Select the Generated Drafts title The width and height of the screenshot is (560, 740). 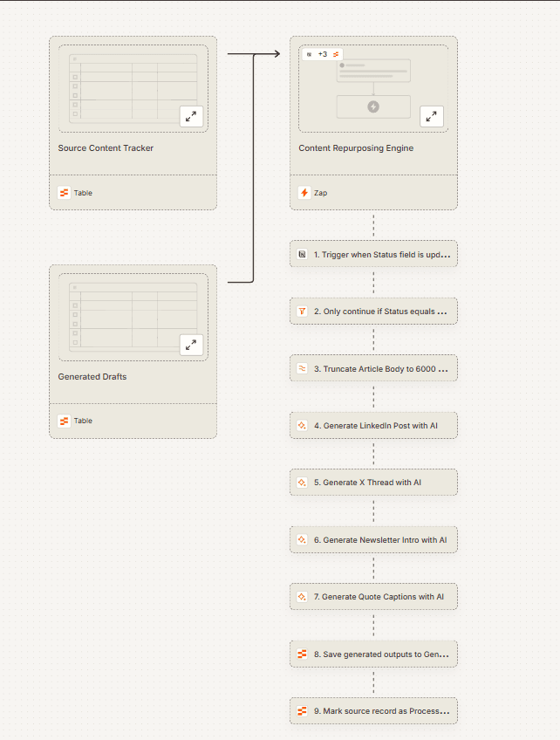[x=92, y=377]
